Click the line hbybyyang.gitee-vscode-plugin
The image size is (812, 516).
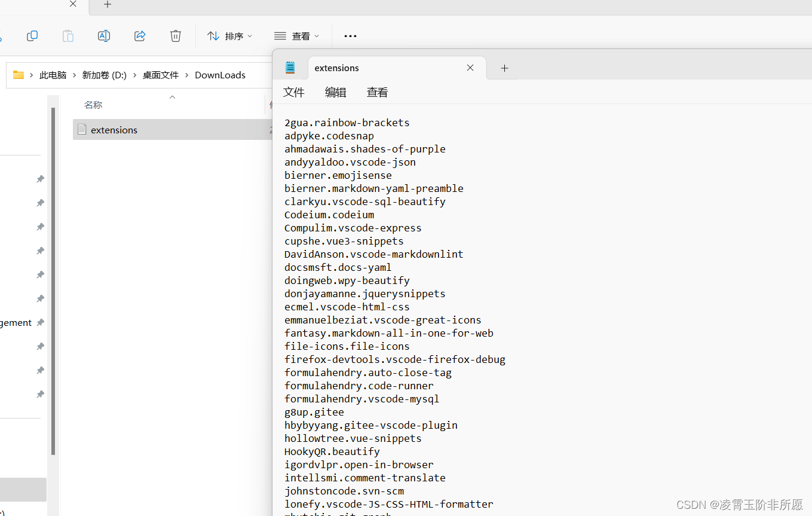pos(371,425)
